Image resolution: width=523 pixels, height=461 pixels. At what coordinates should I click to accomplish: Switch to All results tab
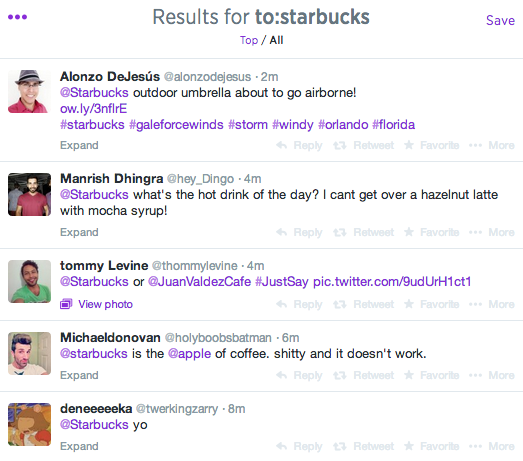coord(276,40)
